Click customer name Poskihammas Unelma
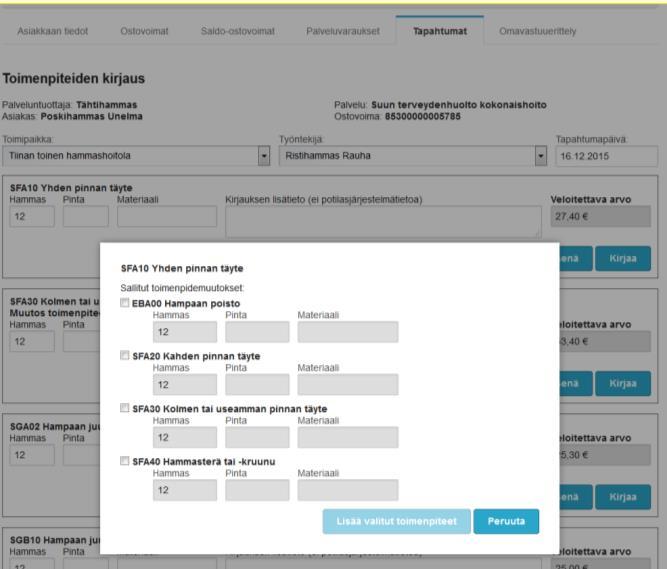The width and height of the screenshot is (667, 569). (x=91, y=117)
